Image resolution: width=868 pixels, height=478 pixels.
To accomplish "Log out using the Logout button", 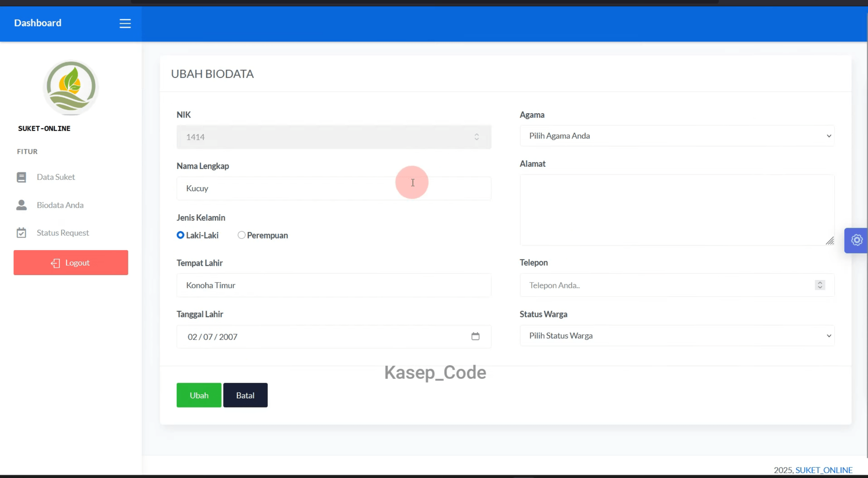I will [x=71, y=262].
